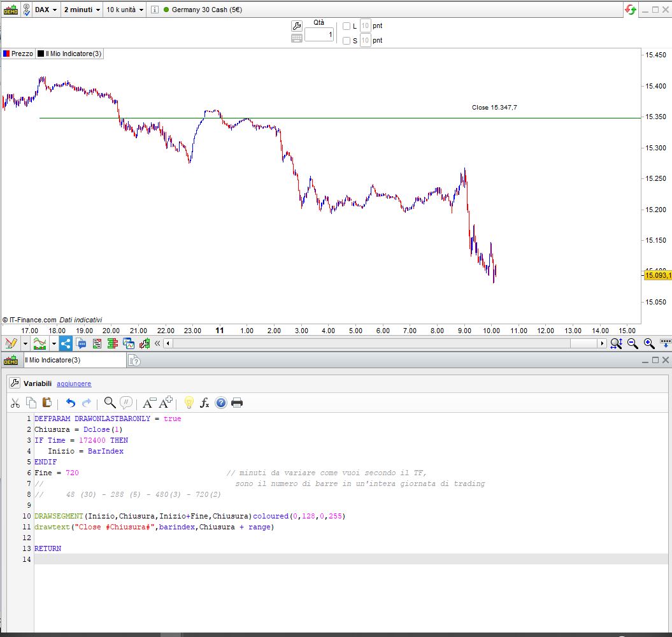672x637 pixels.
Task: Click the instrument info icon
Action: (155, 10)
